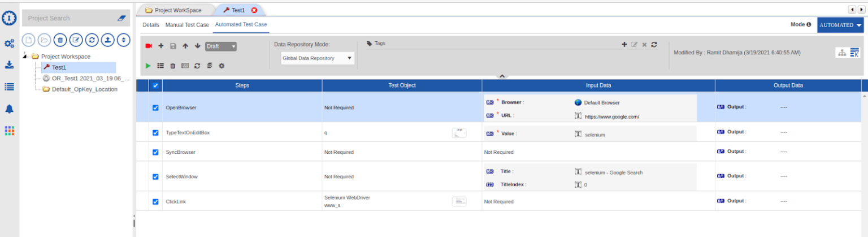Image resolution: width=868 pixels, height=237 pixels.
Task: Switch to Project WorkSpace tab
Action: click(173, 10)
